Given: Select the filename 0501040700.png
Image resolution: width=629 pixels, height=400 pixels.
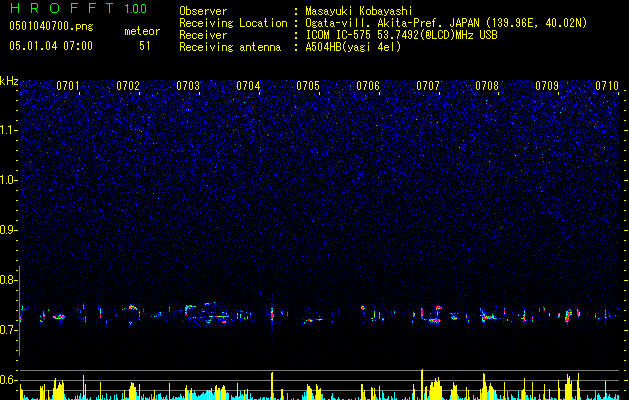Looking at the screenshot, I should [x=51, y=27].
